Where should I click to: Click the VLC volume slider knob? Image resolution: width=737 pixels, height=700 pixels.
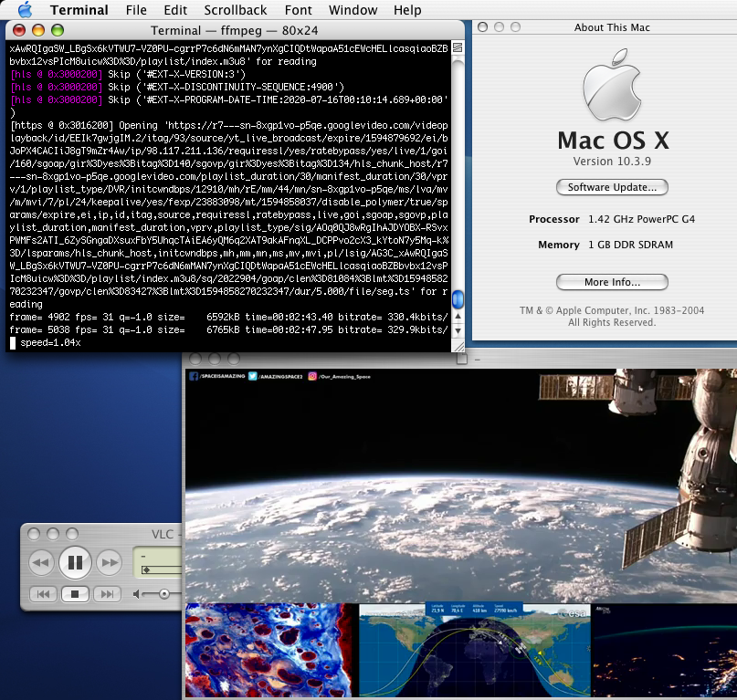(x=164, y=594)
